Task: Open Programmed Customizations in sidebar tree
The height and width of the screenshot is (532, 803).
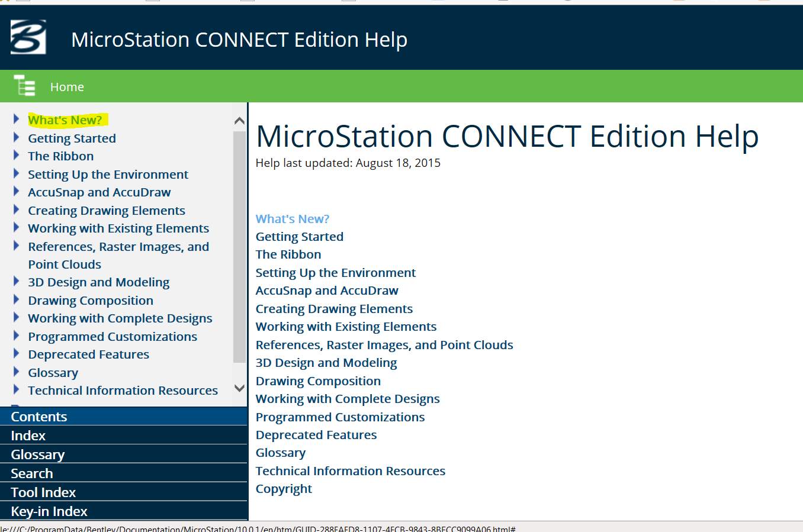Action: pos(113,337)
